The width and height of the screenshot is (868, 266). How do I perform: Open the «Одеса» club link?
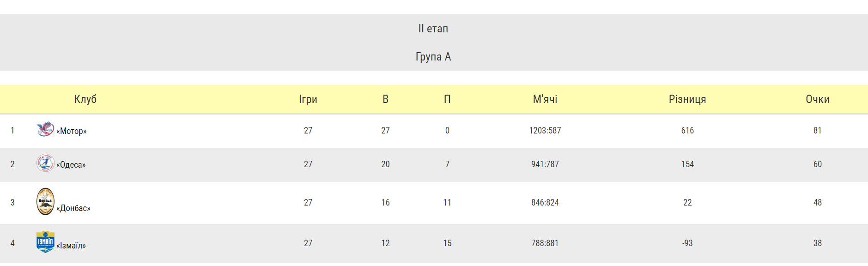(71, 165)
